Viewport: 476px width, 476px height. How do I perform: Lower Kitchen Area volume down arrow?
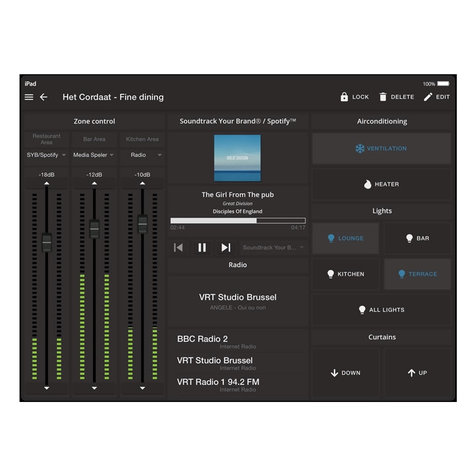[142, 388]
